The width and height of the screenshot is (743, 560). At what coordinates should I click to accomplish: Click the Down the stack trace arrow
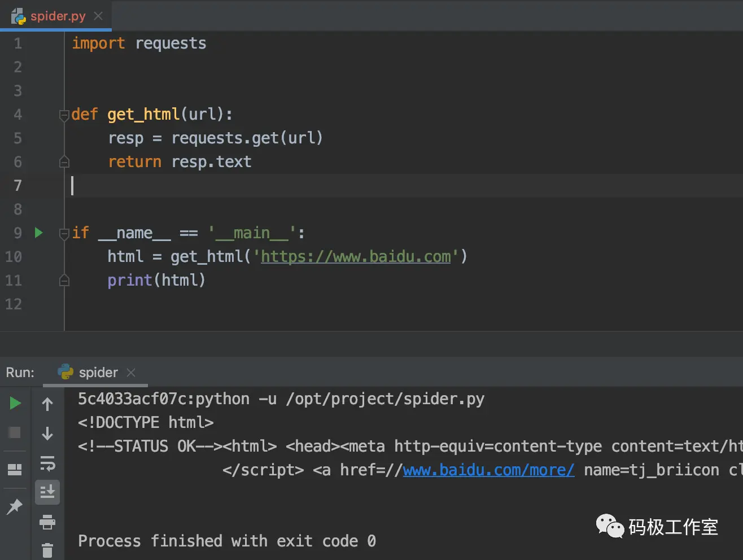tap(47, 434)
